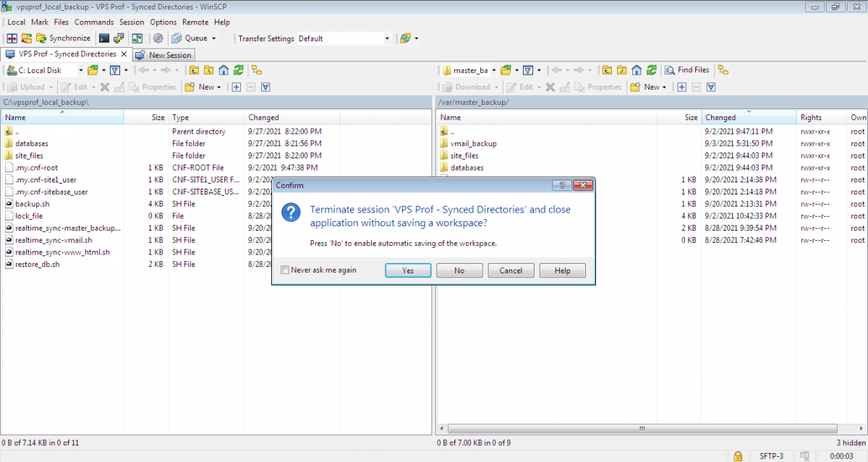The width and height of the screenshot is (868, 462).
Task: Enable the Never ask me again checkbox
Action: click(285, 270)
